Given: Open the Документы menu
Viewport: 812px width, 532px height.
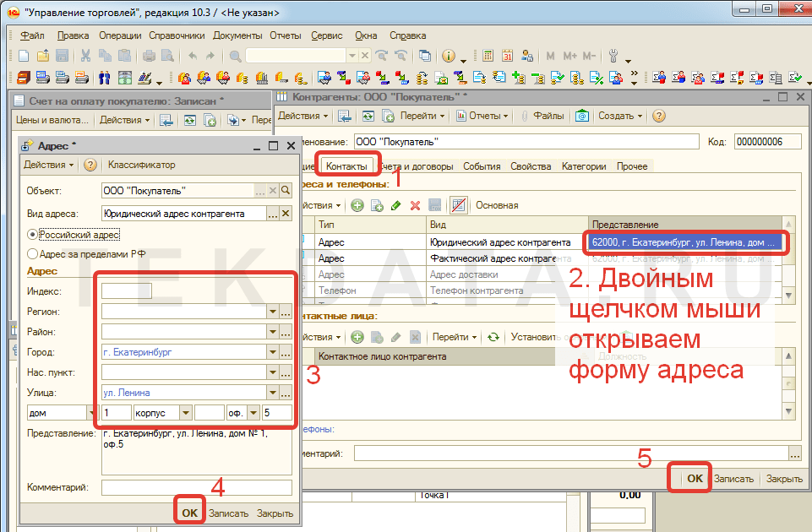Looking at the screenshot, I should coord(237,35).
